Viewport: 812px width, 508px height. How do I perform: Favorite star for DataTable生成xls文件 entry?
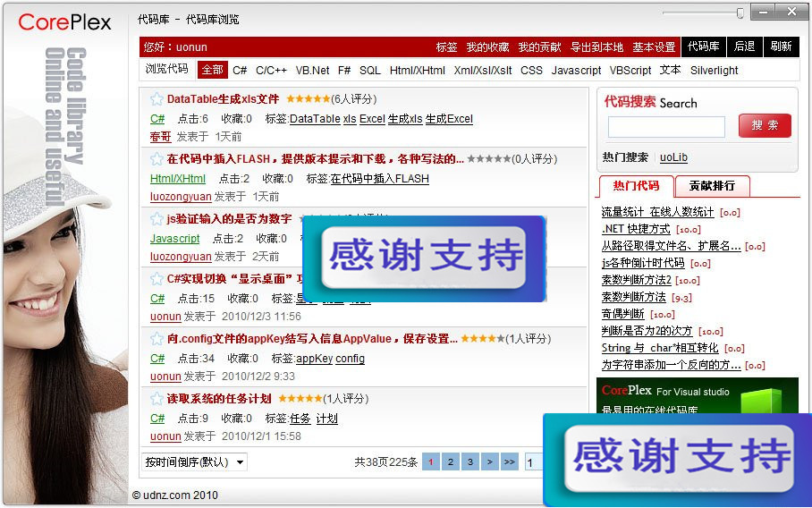156,99
